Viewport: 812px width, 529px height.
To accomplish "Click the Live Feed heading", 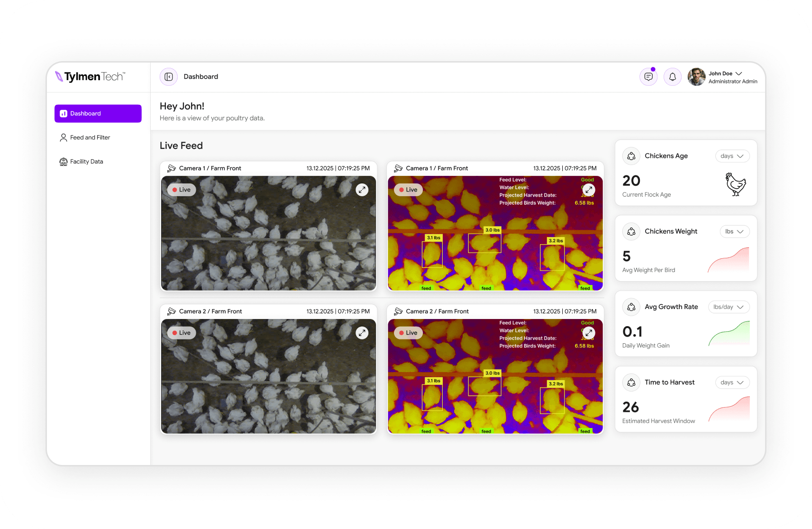I will coord(181,146).
